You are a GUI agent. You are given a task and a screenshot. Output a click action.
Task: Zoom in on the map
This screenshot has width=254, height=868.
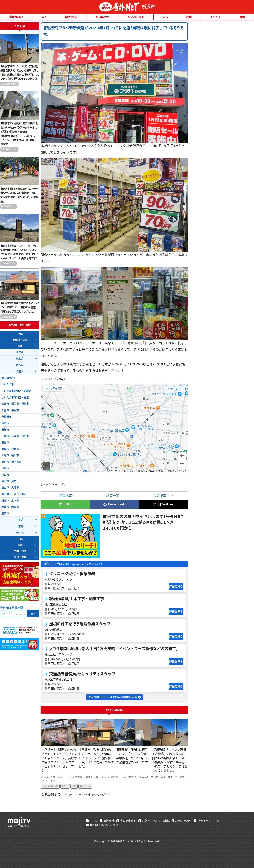pyautogui.click(x=181, y=456)
